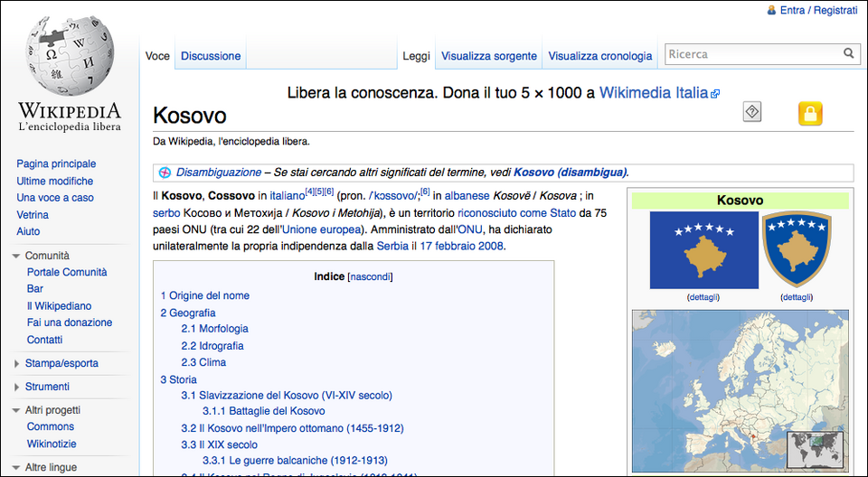Viewport: 868px width, 477px height.
Task: Follow the Disambiguazione link
Action: (x=219, y=172)
